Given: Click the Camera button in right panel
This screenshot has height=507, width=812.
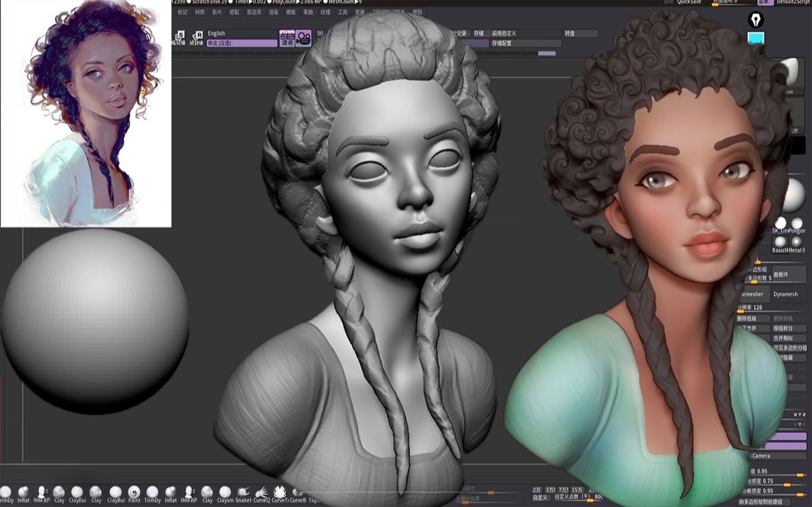Looking at the screenshot, I should [778, 456].
